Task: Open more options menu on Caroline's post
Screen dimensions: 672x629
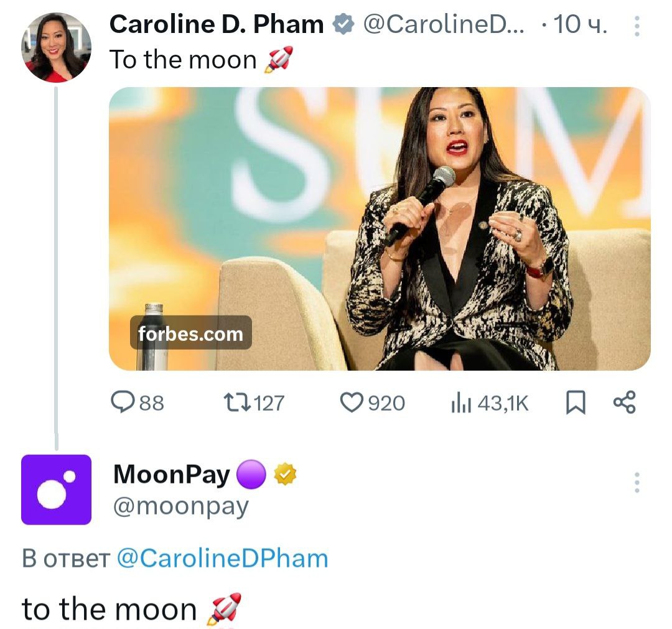Action: point(637,27)
